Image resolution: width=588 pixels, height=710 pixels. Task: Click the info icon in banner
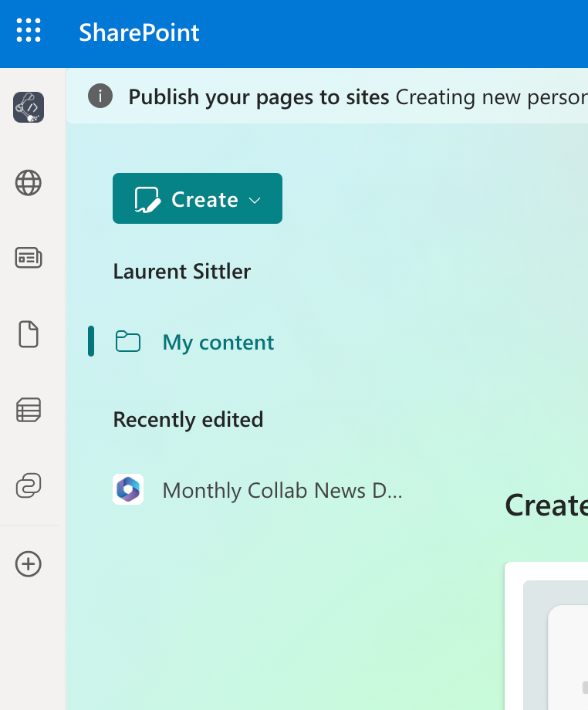click(x=100, y=96)
